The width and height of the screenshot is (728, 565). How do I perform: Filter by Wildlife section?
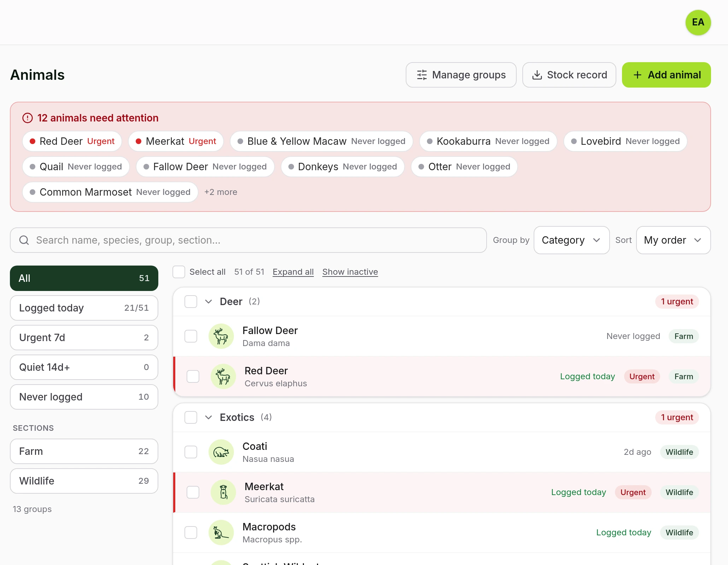(84, 481)
